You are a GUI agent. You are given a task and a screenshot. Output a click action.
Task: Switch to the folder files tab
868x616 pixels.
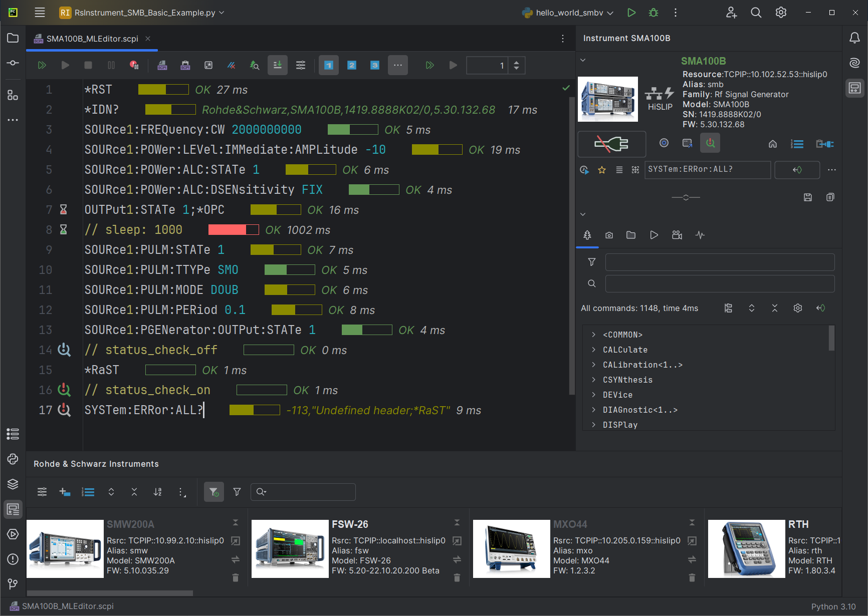click(631, 235)
